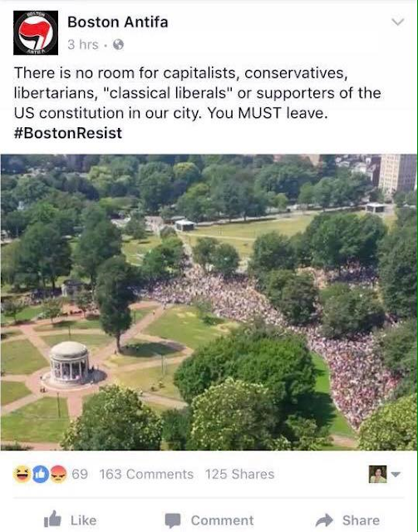418x532 pixels.
Task: Expand the post options chevron
Action: (x=398, y=22)
